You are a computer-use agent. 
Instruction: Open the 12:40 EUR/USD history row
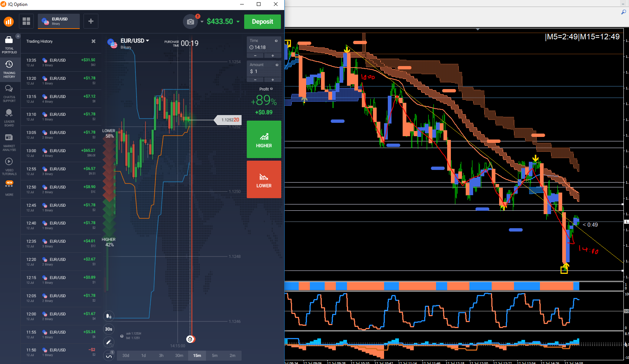click(x=61, y=225)
